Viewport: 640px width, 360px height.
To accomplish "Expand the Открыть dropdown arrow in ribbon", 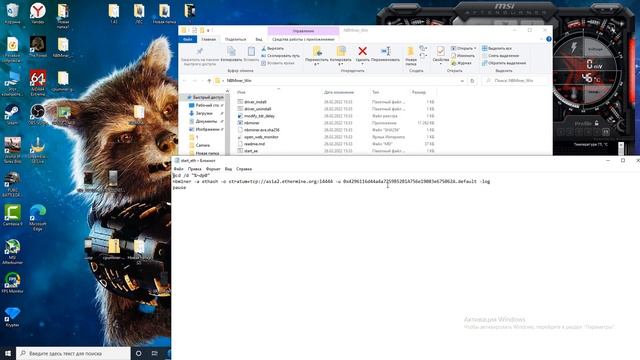I will (x=475, y=48).
